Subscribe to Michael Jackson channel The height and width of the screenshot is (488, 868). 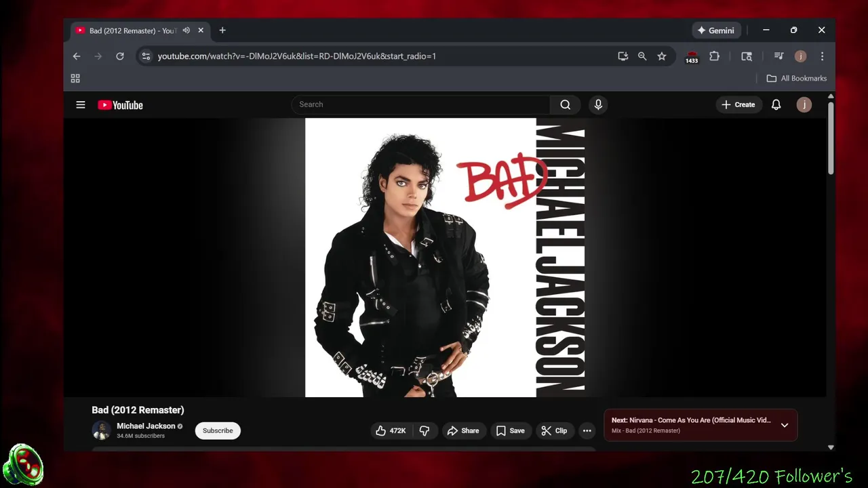click(218, 431)
